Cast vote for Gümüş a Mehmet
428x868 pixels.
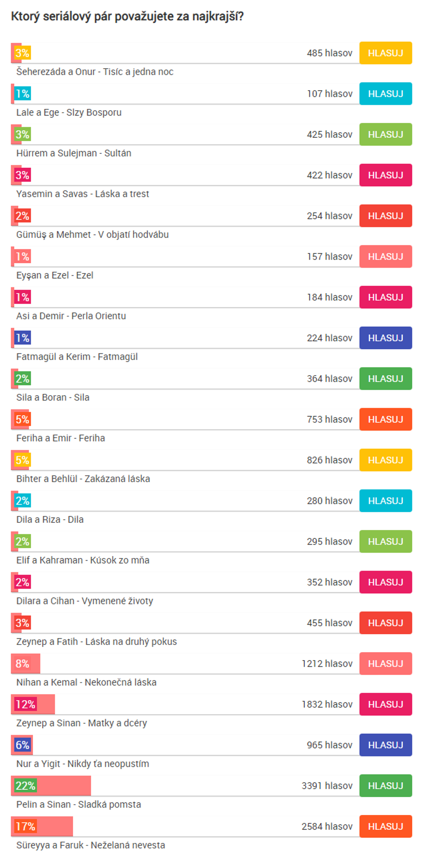pyautogui.click(x=385, y=216)
